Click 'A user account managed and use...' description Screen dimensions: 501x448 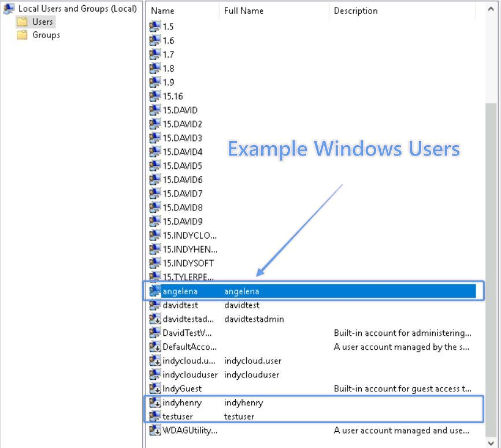(401, 431)
